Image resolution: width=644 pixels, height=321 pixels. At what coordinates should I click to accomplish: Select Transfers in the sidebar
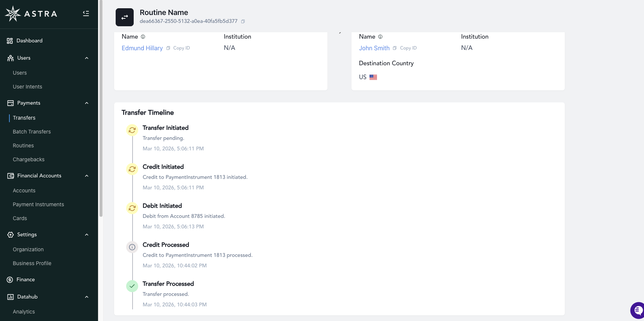(x=24, y=118)
